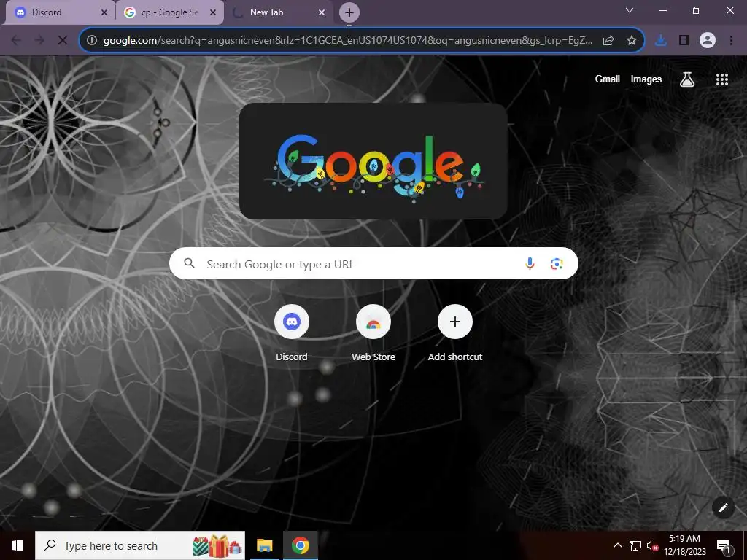
Task: Open File Explorer from the taskbar
Action: pos(264,545)
